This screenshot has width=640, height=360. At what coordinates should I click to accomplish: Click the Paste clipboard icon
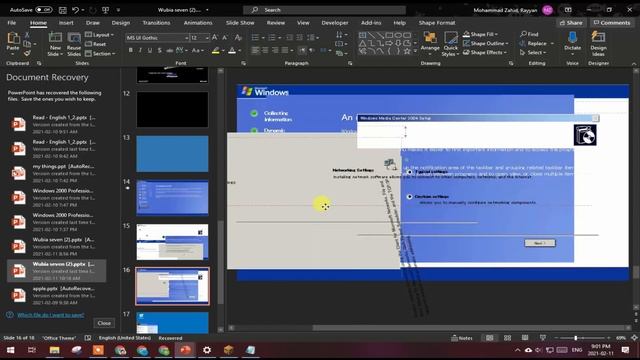tap(13, 39)
